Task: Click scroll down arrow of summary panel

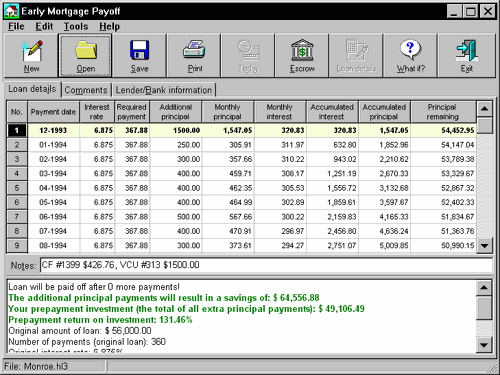Action: point(484,345)
